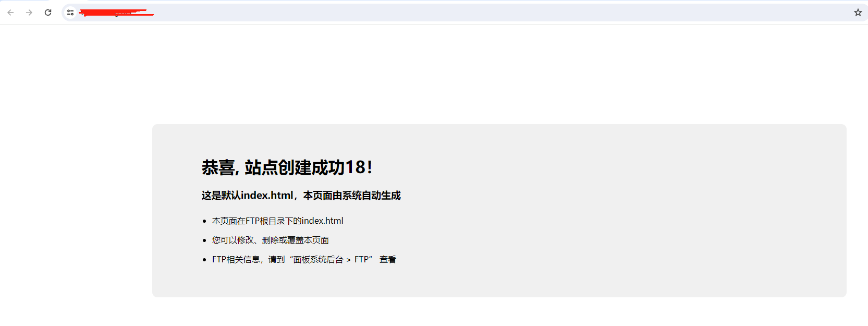Image resolution: width=868 pixels, height=326 pixels.
Task: Click the red-redacted URL text
Action: (x=116, y=13)
